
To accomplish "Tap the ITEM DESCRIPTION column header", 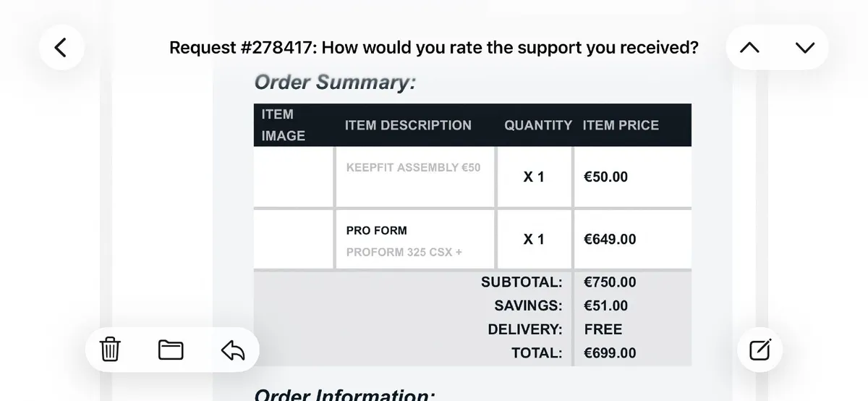I will (x=408, y=125).
